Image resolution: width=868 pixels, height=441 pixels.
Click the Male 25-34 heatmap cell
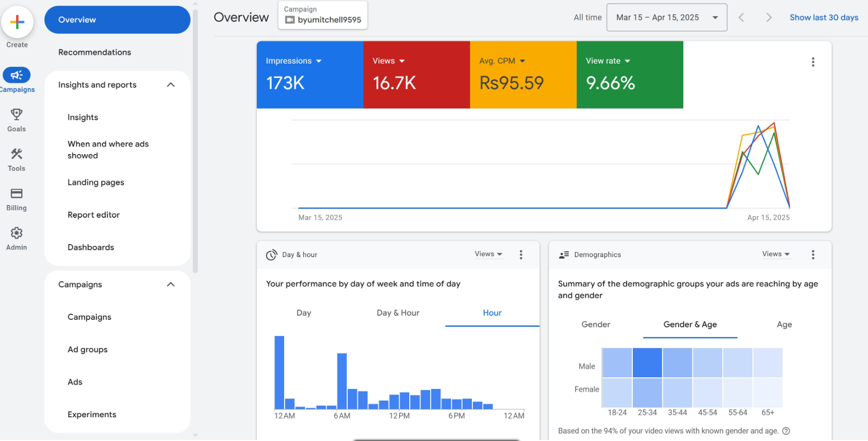pos(647,363)
